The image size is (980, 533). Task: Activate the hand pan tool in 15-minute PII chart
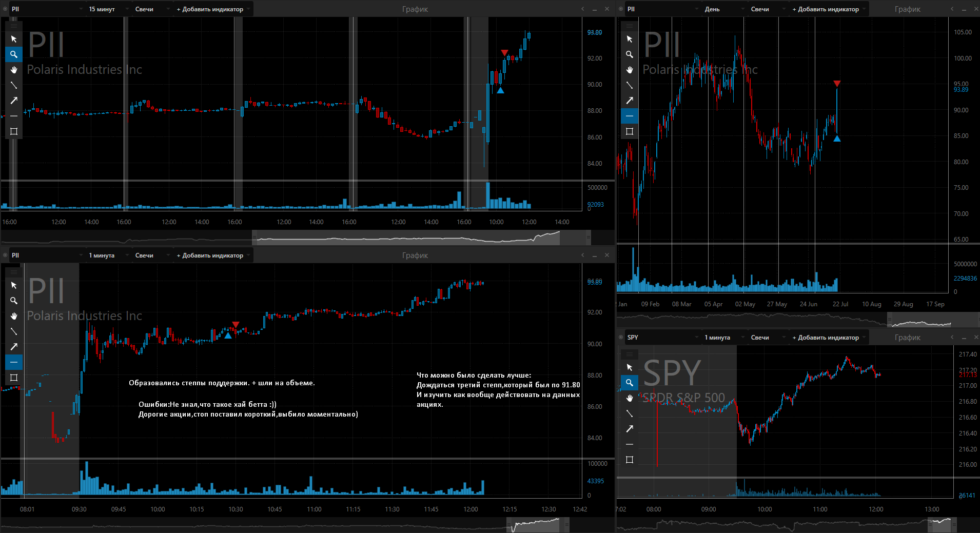coord(14,70)
